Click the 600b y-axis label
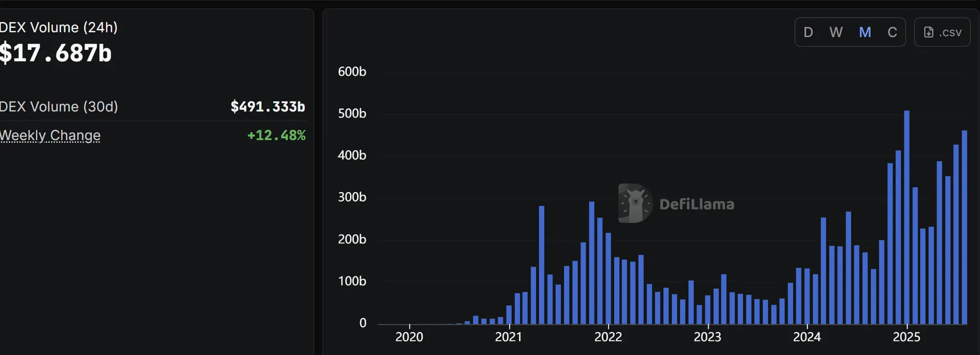This screenshot has height=355, width=980. click(352, 71)
